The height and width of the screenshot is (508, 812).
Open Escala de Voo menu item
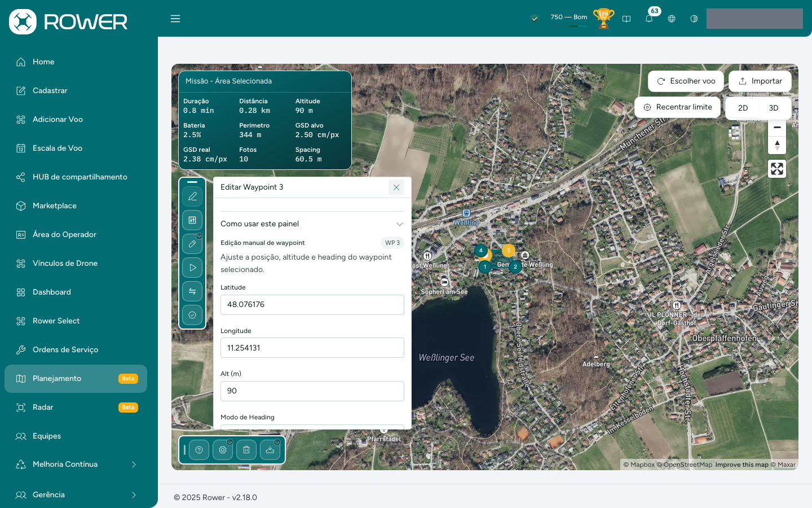tap(76, 148)
